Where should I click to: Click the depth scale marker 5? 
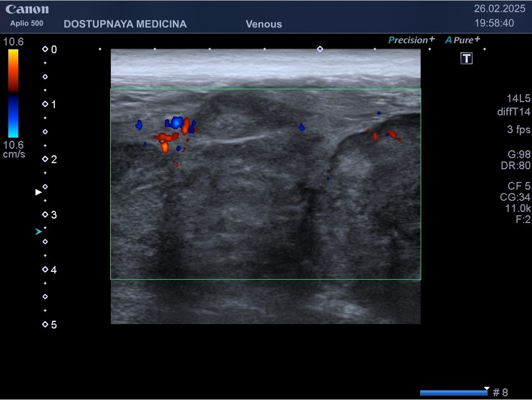tap(49, 325)
